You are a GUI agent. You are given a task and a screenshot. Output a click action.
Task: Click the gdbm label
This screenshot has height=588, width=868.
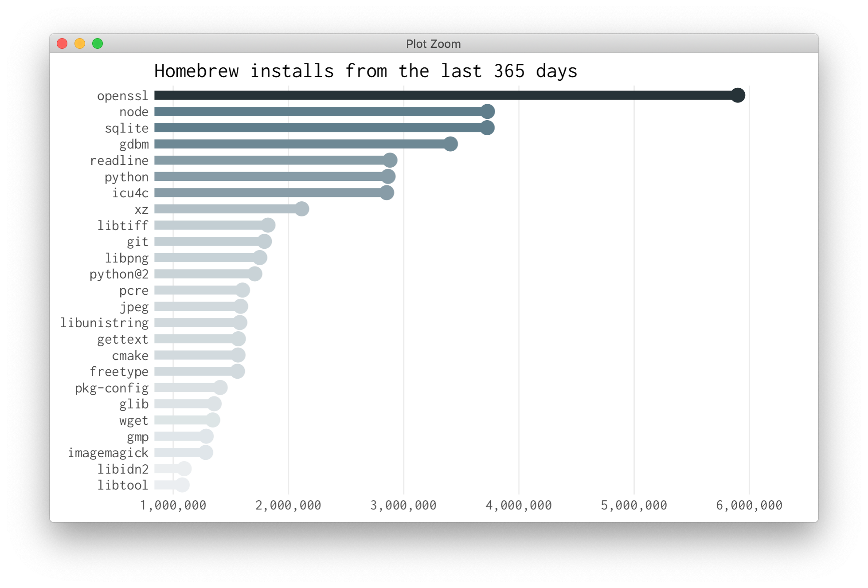pos(134,145)
